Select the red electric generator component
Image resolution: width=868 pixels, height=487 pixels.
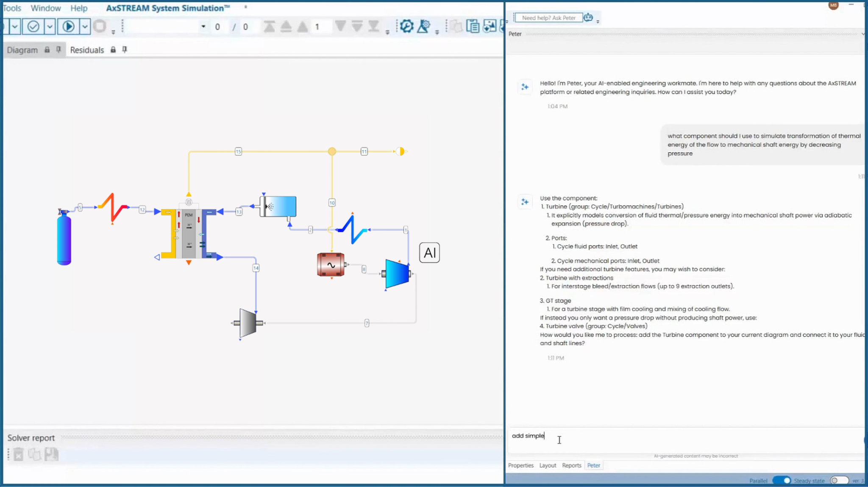point(331,265)
